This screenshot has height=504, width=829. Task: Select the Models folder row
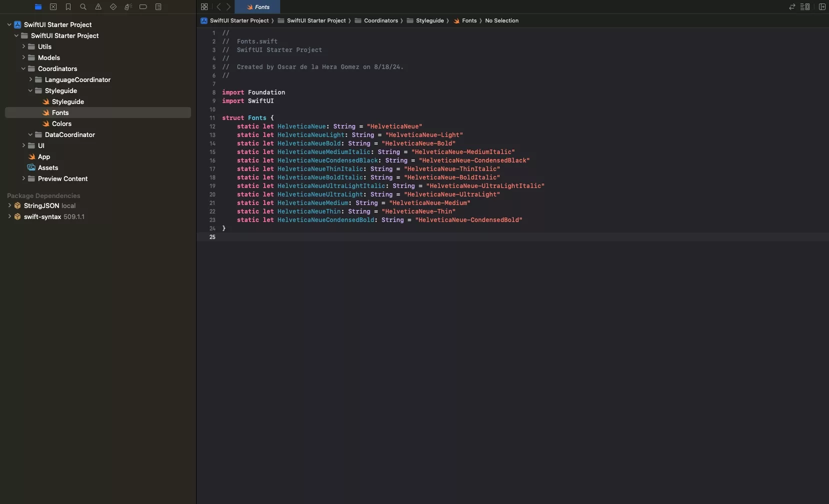(98, 57)
